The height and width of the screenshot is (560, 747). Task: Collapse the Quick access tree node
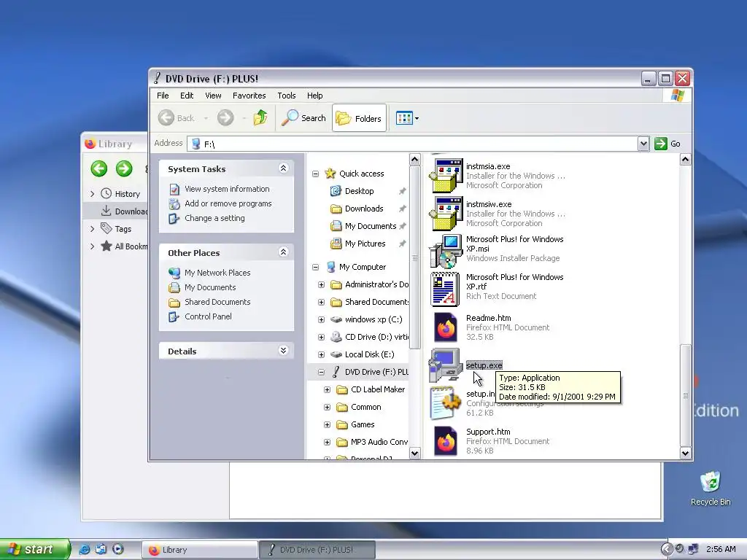click(315, 174)
